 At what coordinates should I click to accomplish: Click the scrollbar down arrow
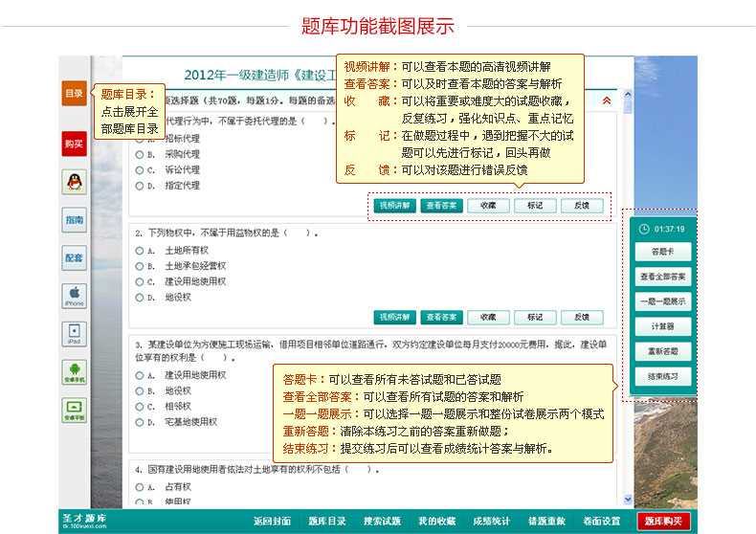[x=628, y=499]
